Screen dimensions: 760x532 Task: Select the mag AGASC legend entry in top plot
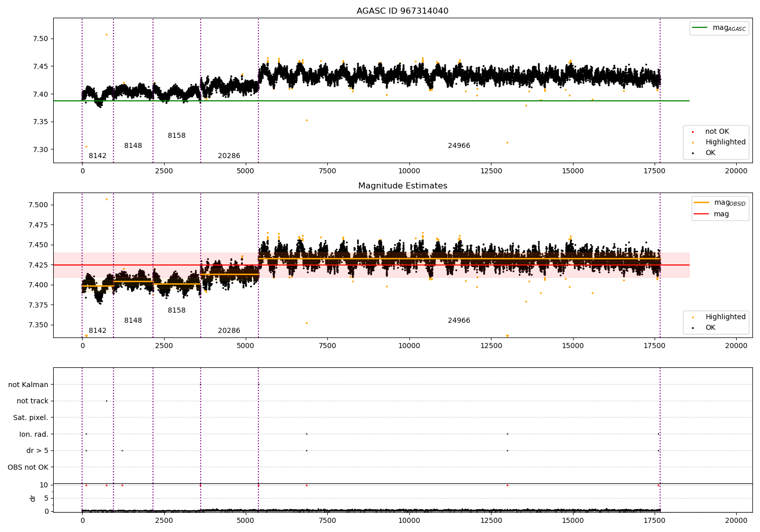click(x=719, y=28)
